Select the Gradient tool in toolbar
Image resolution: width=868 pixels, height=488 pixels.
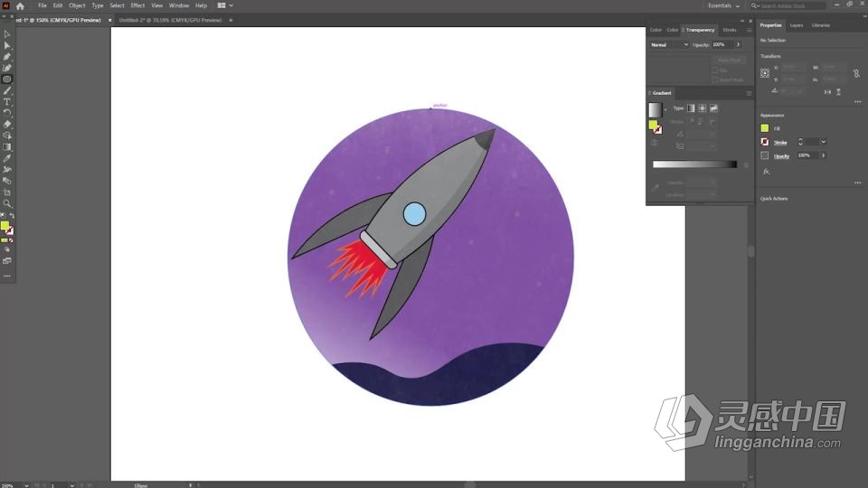click(x=7, y=147)
